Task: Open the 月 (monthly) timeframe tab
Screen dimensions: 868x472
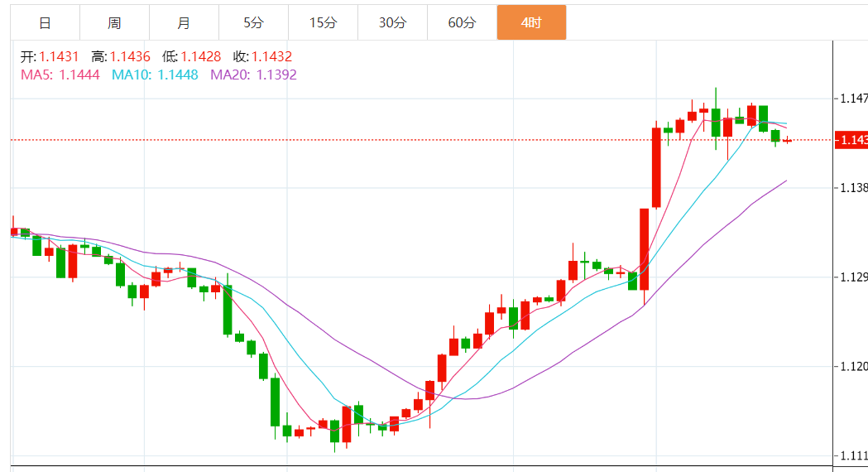Action: [184, 22]
